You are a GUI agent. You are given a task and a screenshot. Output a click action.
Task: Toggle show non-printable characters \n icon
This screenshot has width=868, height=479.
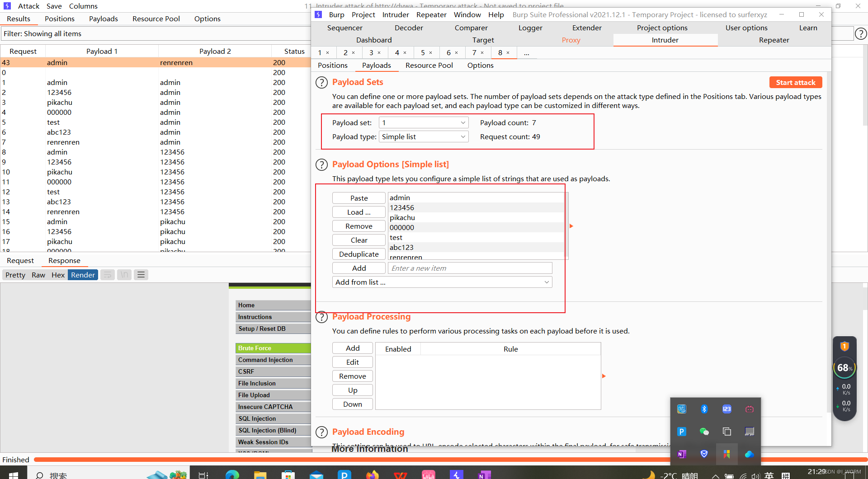click(x=124, y=275)
